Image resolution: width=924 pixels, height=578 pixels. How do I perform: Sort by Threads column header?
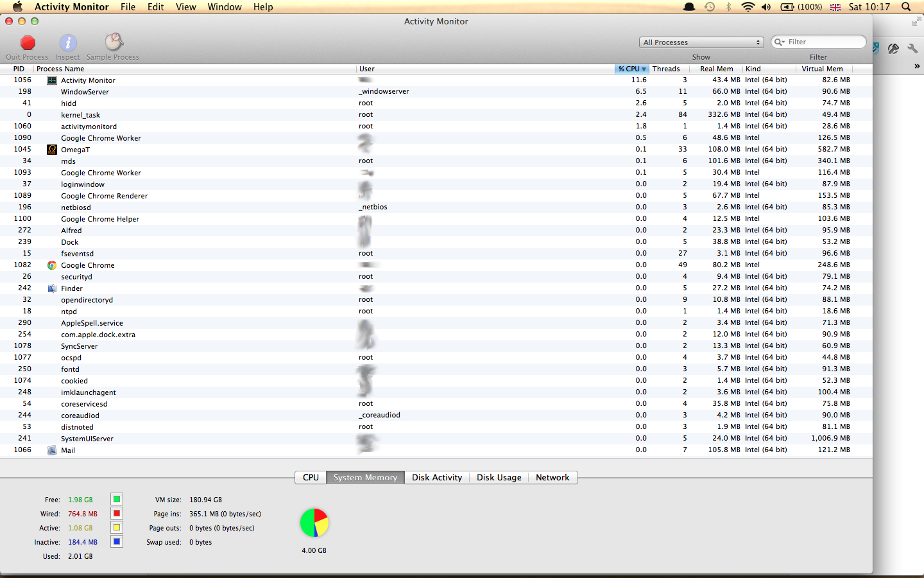pyautogui.click(x=669, y=69)
